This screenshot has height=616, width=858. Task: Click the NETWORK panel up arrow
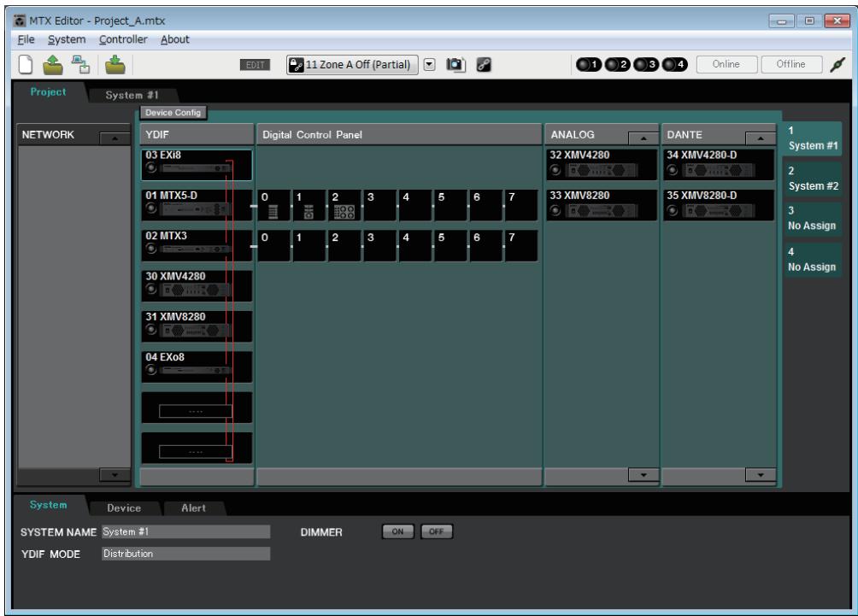pos(115,138)
